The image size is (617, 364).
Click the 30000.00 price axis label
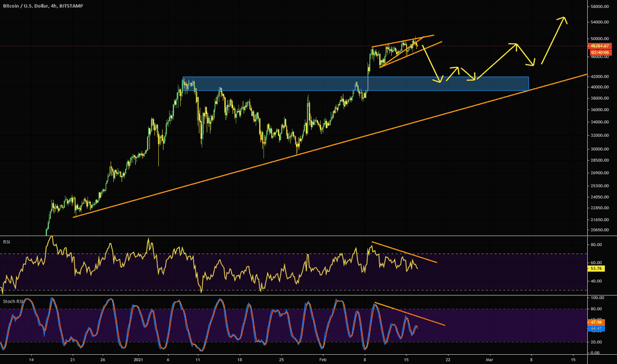(600, 149)
